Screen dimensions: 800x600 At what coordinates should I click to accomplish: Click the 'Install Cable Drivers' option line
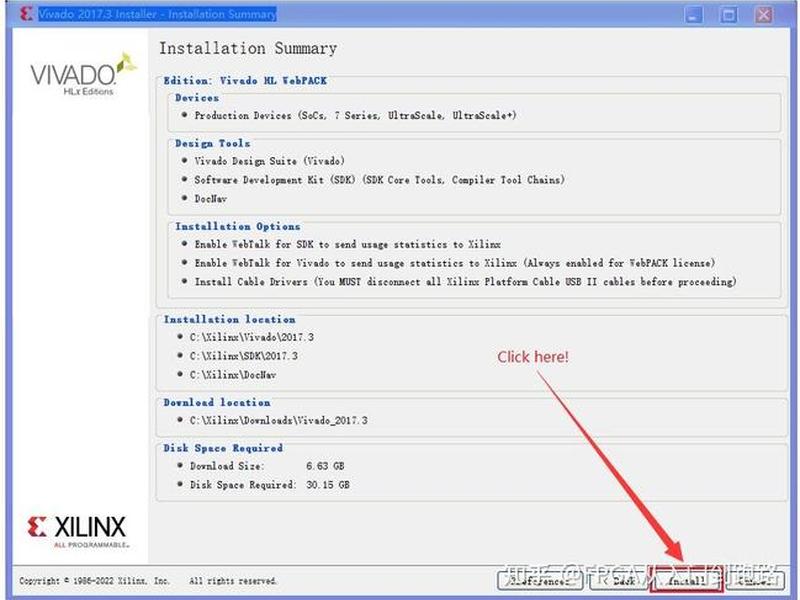coord(465,282)
